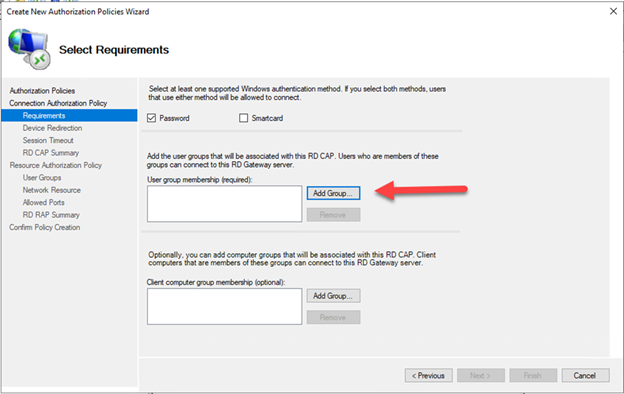Screen dimensions: 624x394
Task: Open the Device Redirection step
Action: [52, 128]
